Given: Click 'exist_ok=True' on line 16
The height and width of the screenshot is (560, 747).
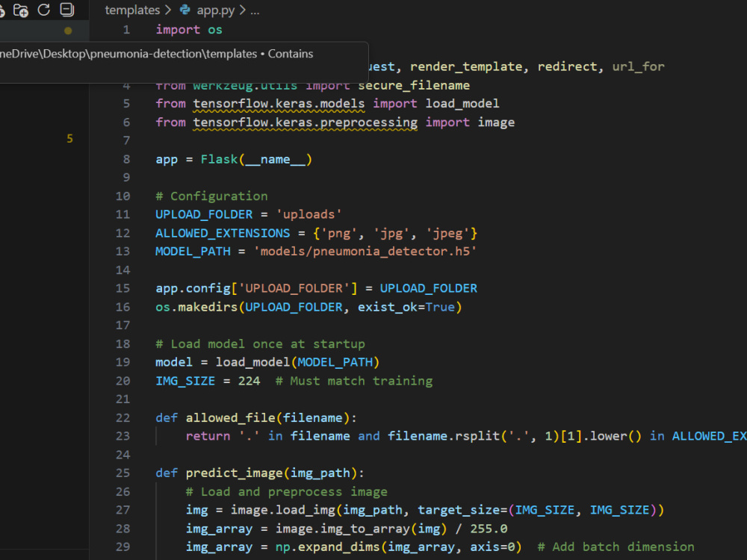Looking at the screenshot, I should click(406, 307).
